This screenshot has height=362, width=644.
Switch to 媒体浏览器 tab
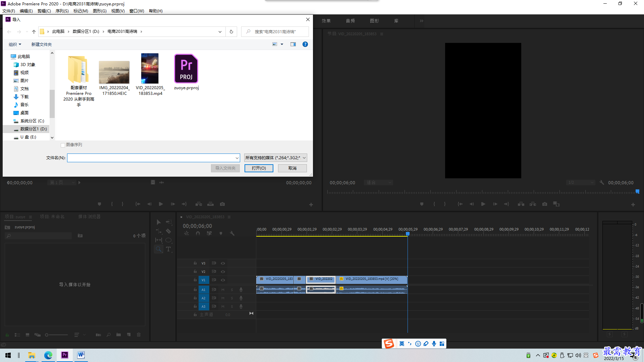(x=89, y=217)
